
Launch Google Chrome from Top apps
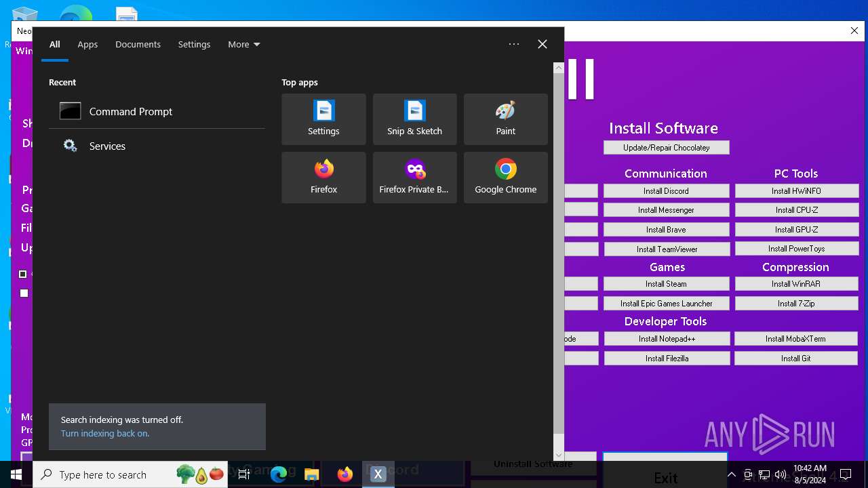click(x=505, y=178)
